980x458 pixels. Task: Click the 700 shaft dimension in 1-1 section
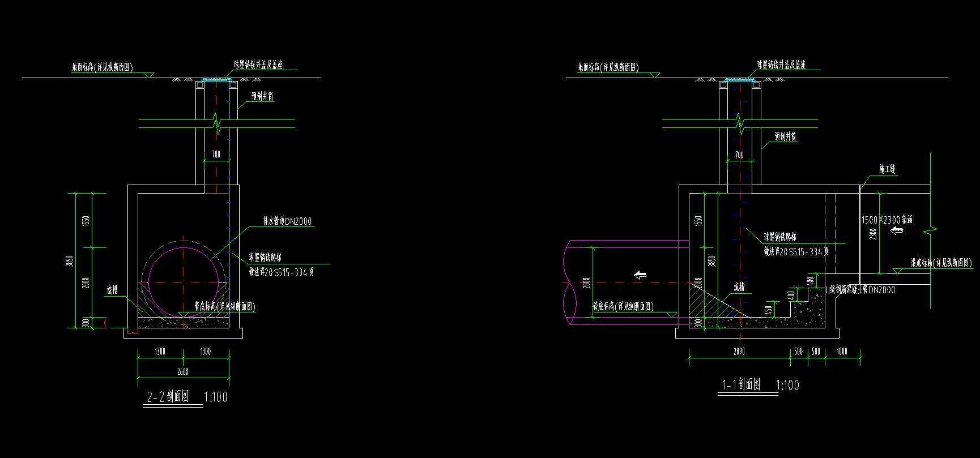(739, 155)
